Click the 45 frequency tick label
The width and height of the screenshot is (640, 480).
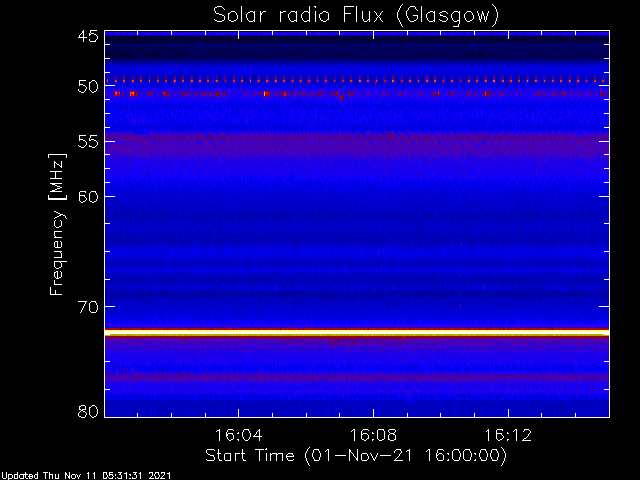coord(88,36)
